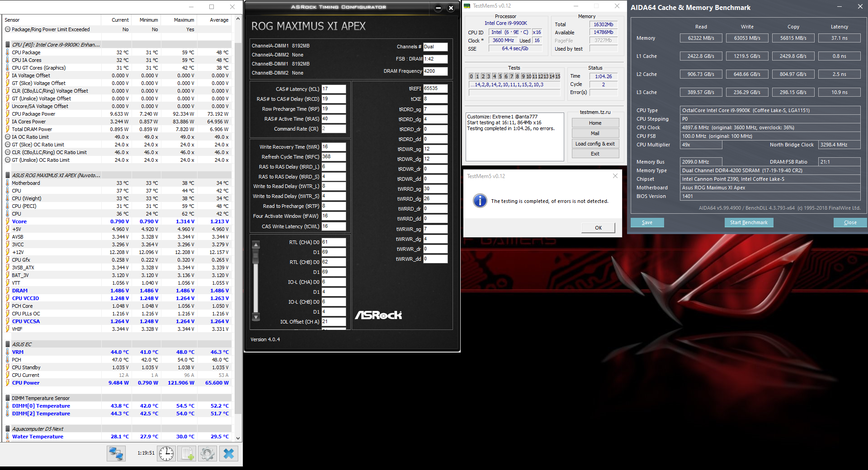Screen dimensions: 868x470
Task: Click the Refresh Cycle Time (tRFC) field
Action: pyautogui.click(x=334, y=157)
